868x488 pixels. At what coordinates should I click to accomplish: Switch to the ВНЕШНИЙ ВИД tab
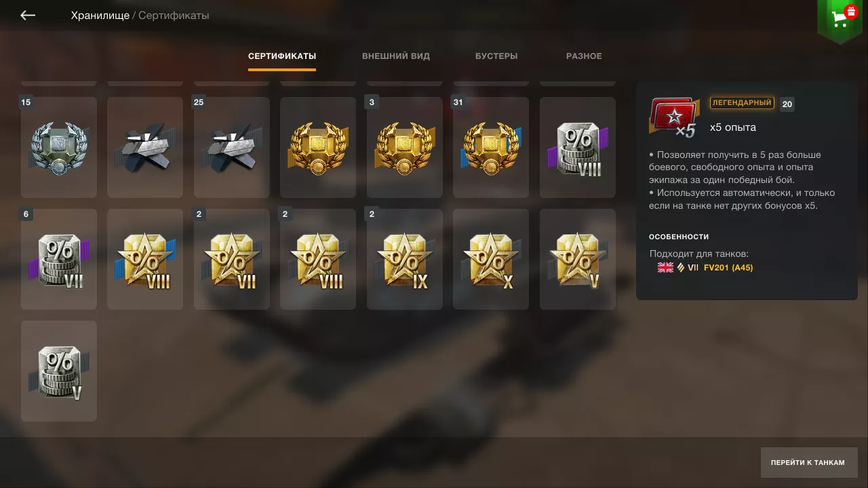tap(396, 56)
